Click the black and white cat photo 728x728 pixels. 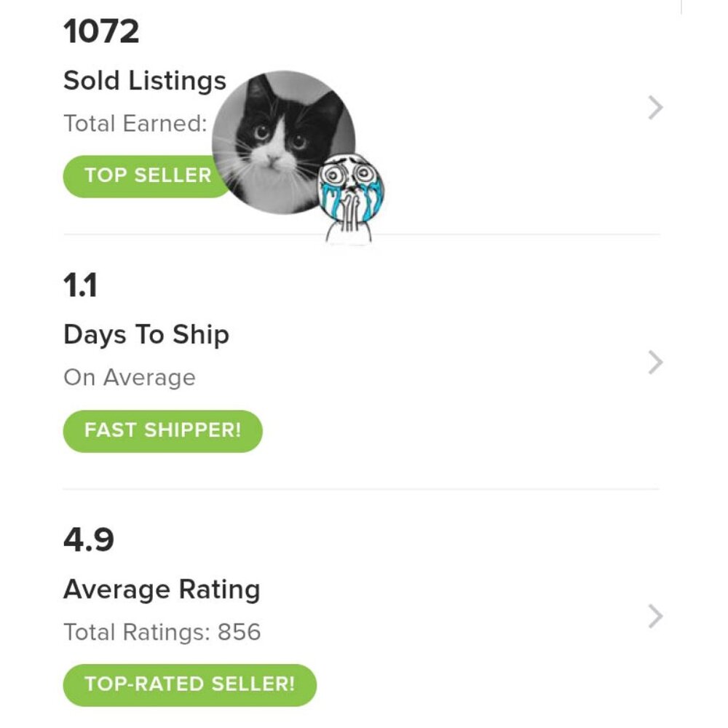(283, 143)
